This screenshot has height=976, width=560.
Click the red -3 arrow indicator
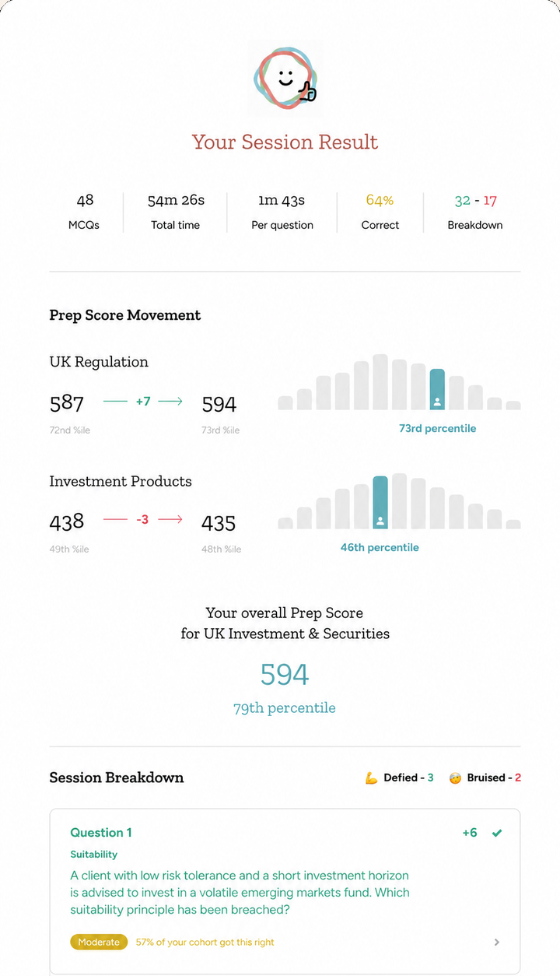tap(143, 519)
